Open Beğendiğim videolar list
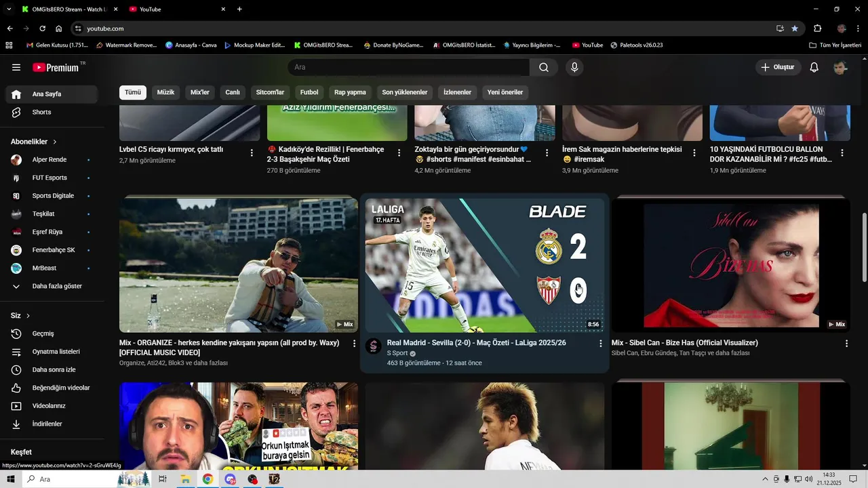Image resolution: width=868 pixels, height=488 pixels. (52, 388)
